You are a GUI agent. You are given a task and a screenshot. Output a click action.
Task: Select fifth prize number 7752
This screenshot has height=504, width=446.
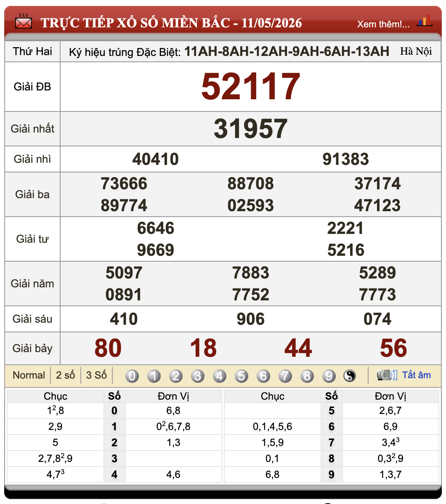(250, 295)
